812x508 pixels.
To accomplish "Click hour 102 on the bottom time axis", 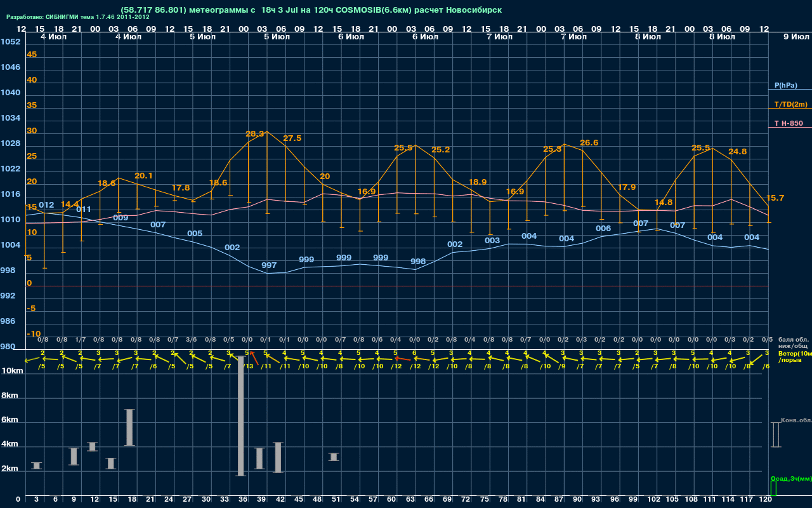I will click(x=655, y=500).
